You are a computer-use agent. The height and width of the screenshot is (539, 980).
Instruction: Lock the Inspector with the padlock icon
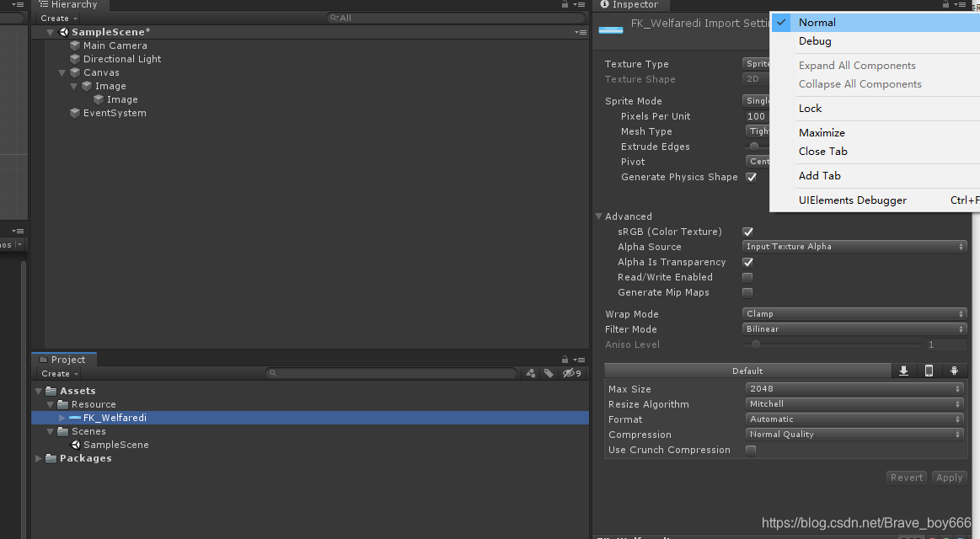point(945,4)
